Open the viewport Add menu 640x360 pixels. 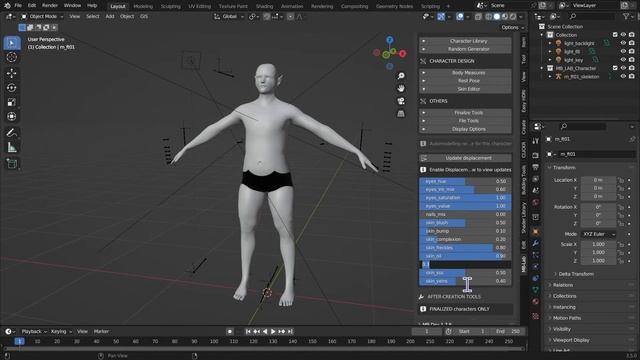point(110,17)
